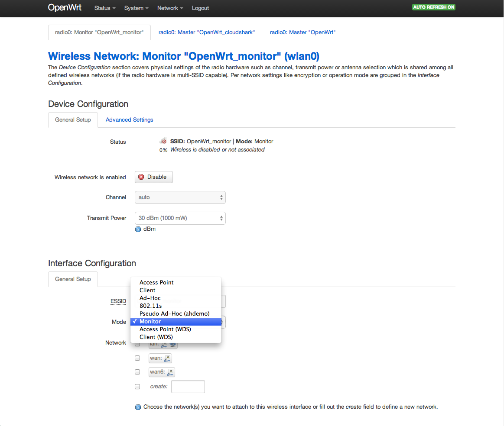
Task: Tick the create network checkbox
Action: click(137, 387)
